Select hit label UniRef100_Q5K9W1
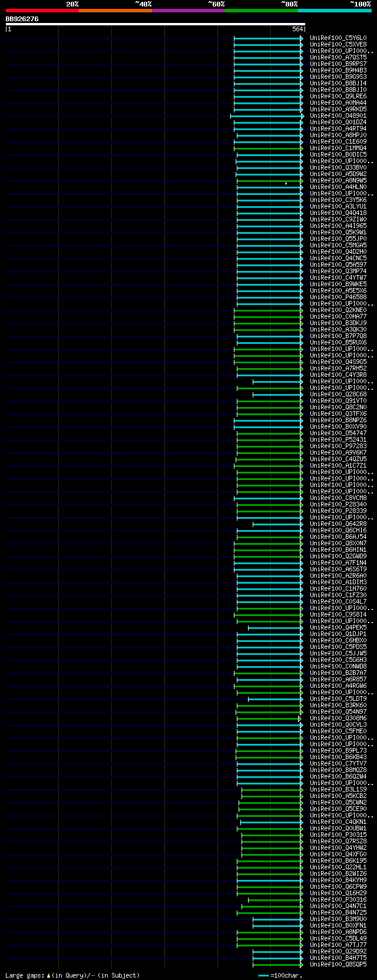 (x=338, y=232)
